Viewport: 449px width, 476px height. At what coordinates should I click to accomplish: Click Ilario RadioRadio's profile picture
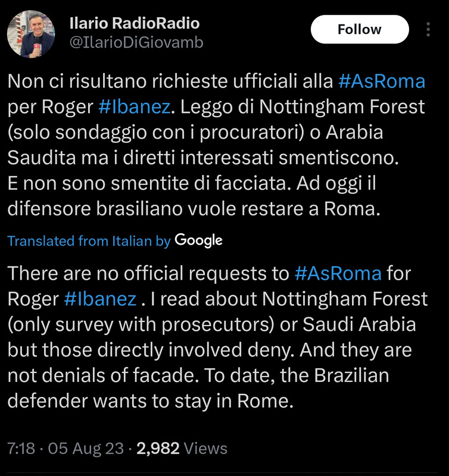(x=31, y=34)
